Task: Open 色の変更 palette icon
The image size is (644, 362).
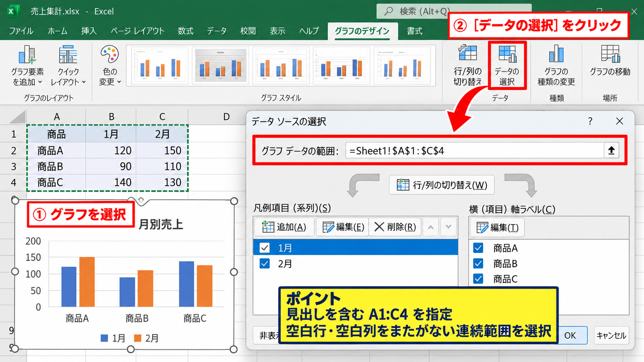Action: (110, 54)
